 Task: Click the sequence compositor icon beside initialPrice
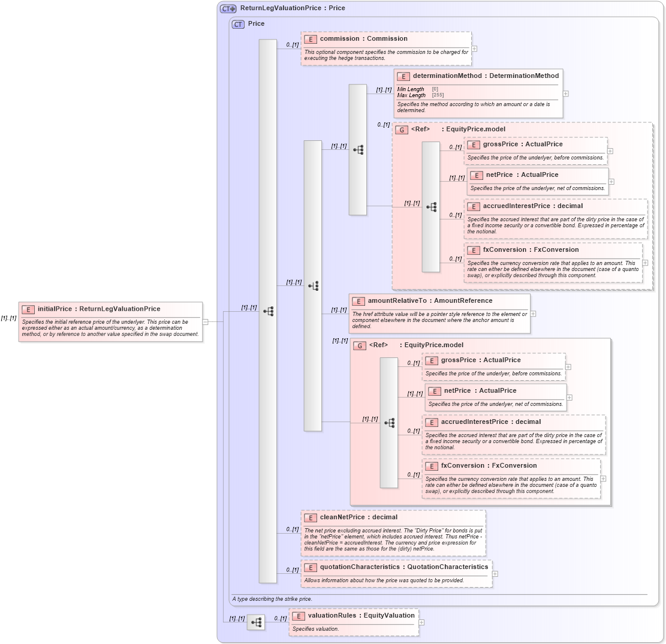268,311
